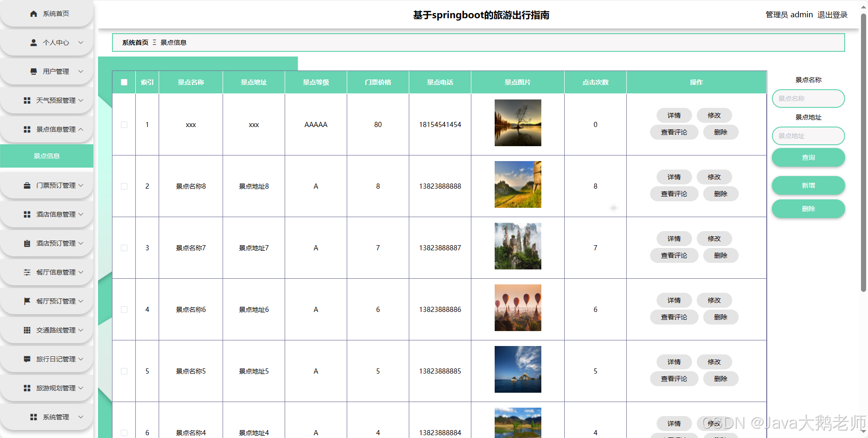Viewport: 868px width, 438px height.
Task: Expand the 餐厅信息管理 chevron
Action: (x=81, y=272)
